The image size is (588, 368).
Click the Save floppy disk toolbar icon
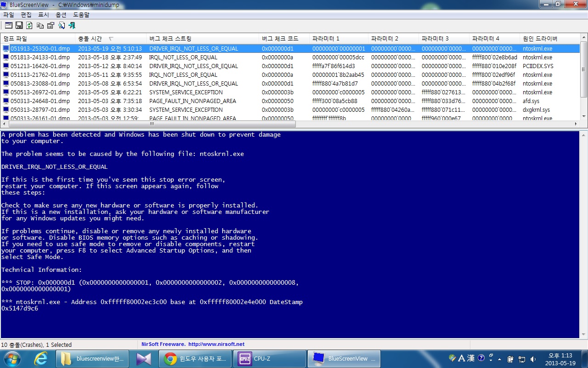point(19,25)
